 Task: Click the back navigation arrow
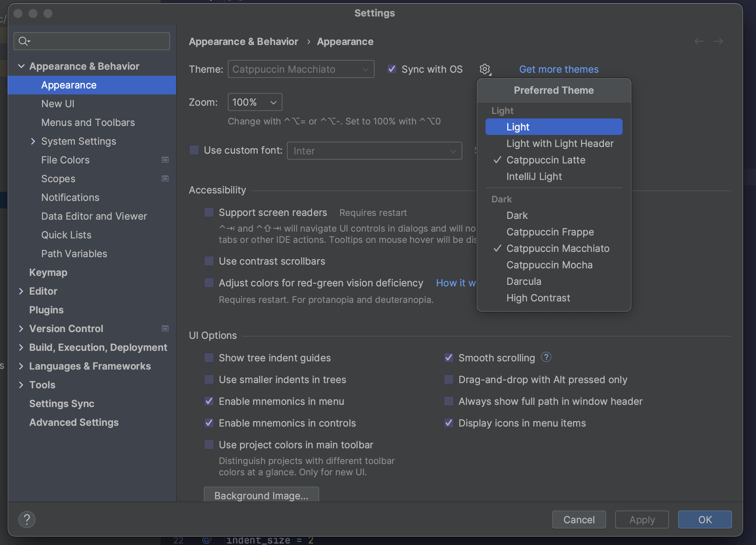[699, 41]
